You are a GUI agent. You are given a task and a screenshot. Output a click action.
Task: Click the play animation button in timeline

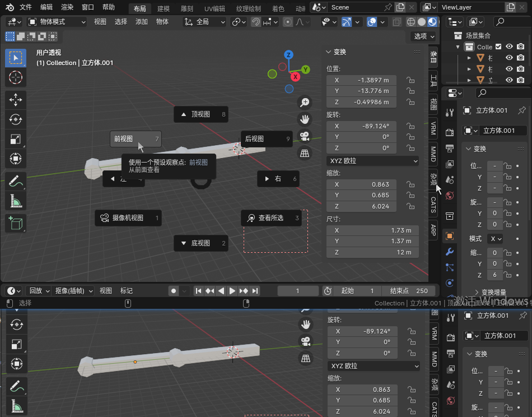[x=232, y=291]
